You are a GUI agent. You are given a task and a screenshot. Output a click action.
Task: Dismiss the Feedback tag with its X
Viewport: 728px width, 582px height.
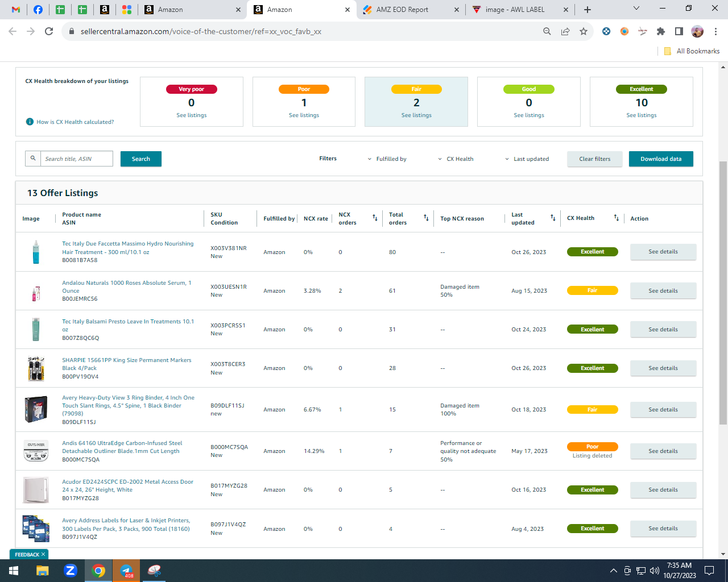[x=43, y=555]
